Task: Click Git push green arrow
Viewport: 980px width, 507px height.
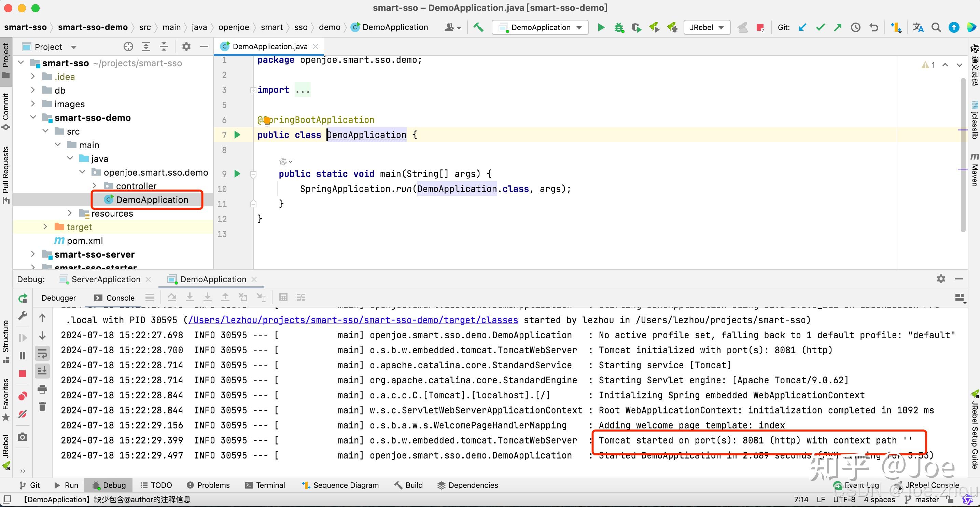Action: (837, 27)
